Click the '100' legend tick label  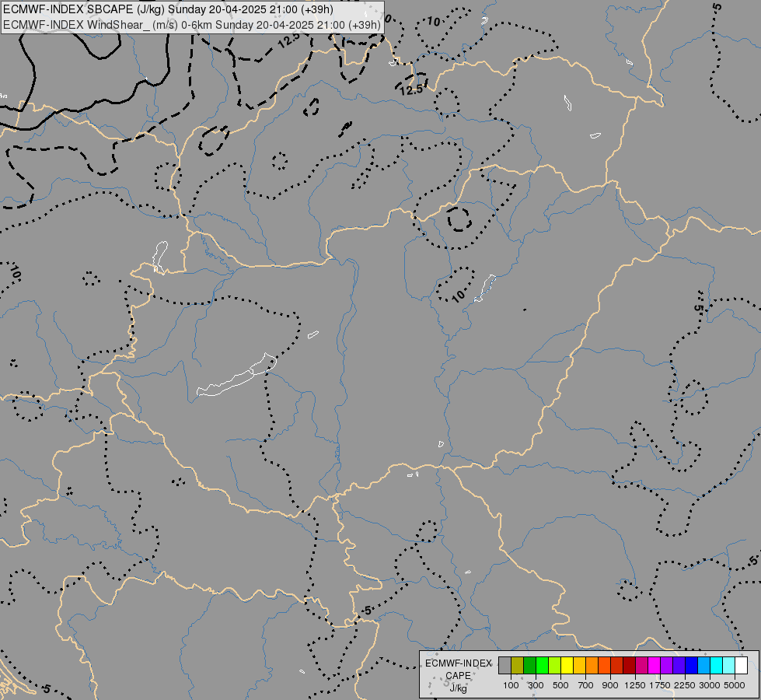pyautogui.click(x=511, y=685)
